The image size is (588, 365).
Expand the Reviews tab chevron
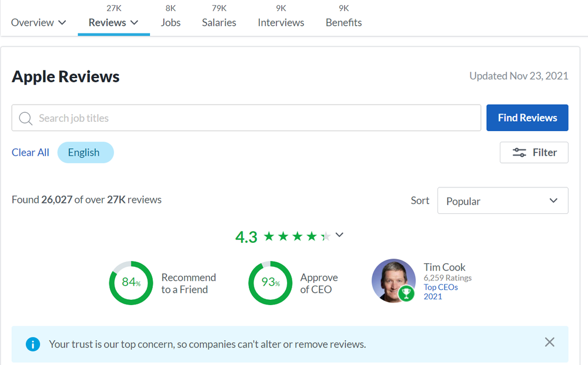[134, 23]
